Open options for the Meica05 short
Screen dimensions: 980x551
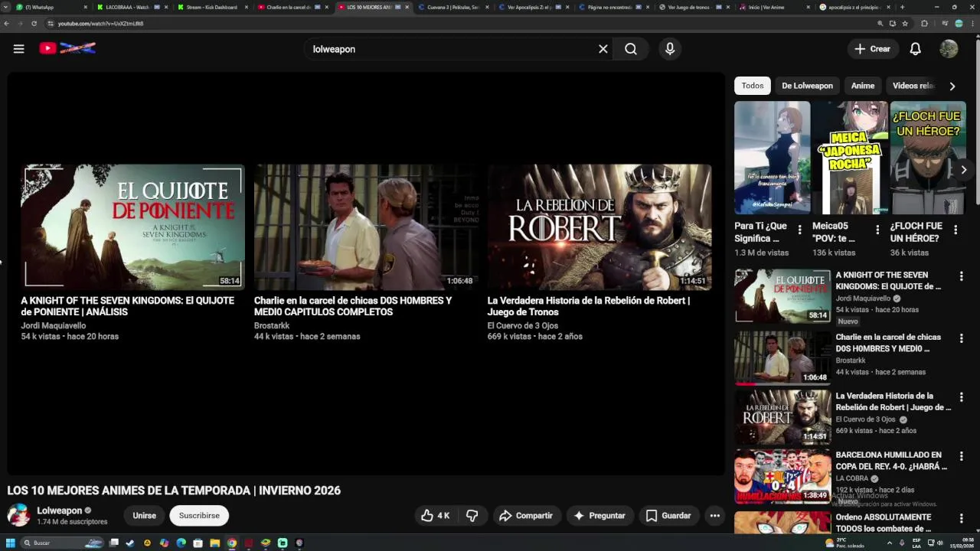[x=878, y=230]
